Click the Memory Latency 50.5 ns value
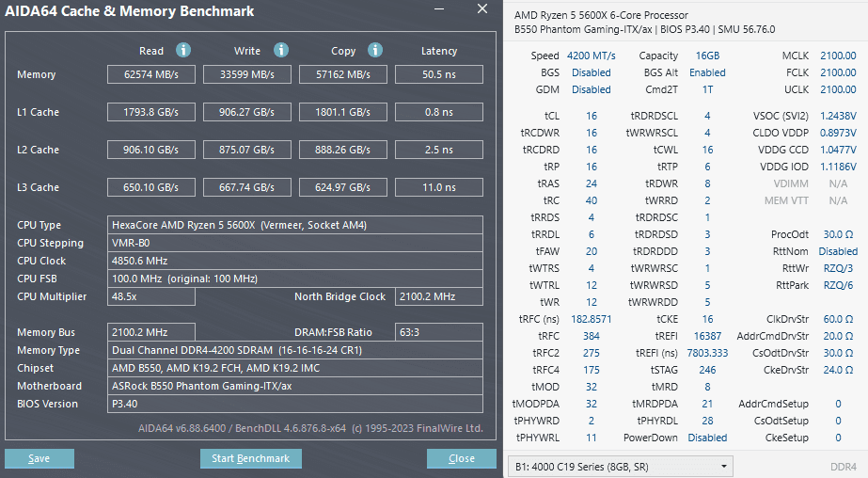 pyautogui.click(x=439, y=74)
